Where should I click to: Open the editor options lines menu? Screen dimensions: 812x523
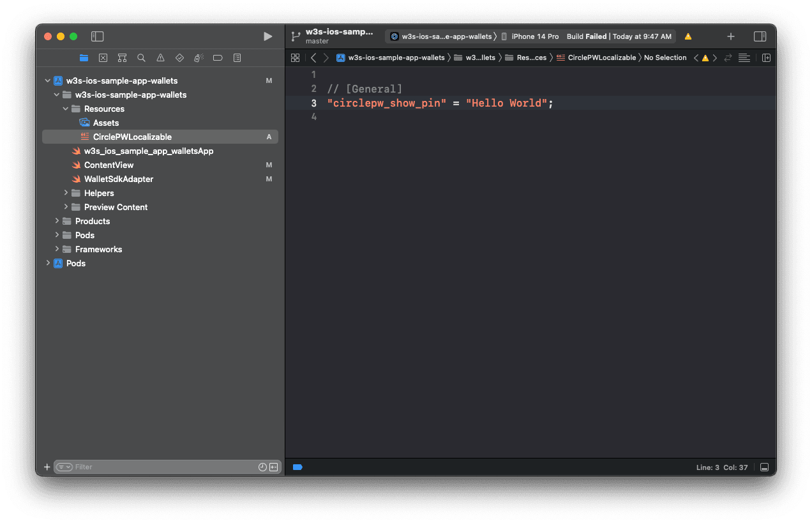pyautogui.click(x=744, y=57)
